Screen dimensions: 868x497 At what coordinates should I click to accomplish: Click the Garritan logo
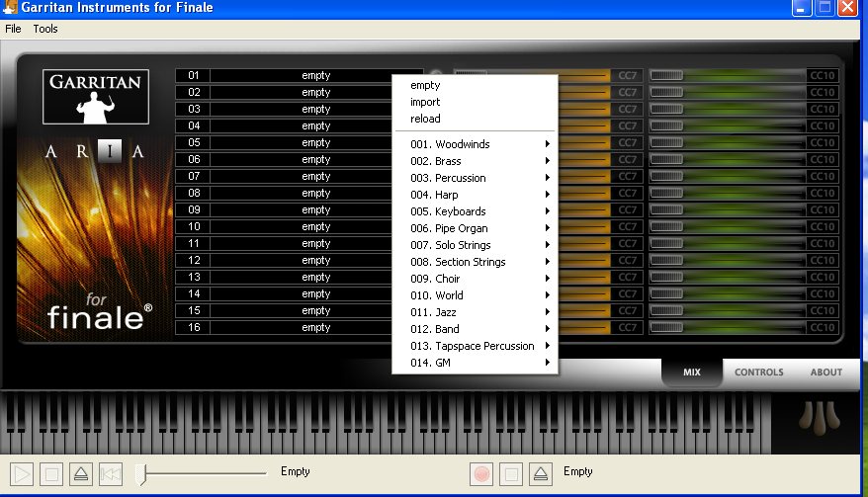tap(96, 97)
